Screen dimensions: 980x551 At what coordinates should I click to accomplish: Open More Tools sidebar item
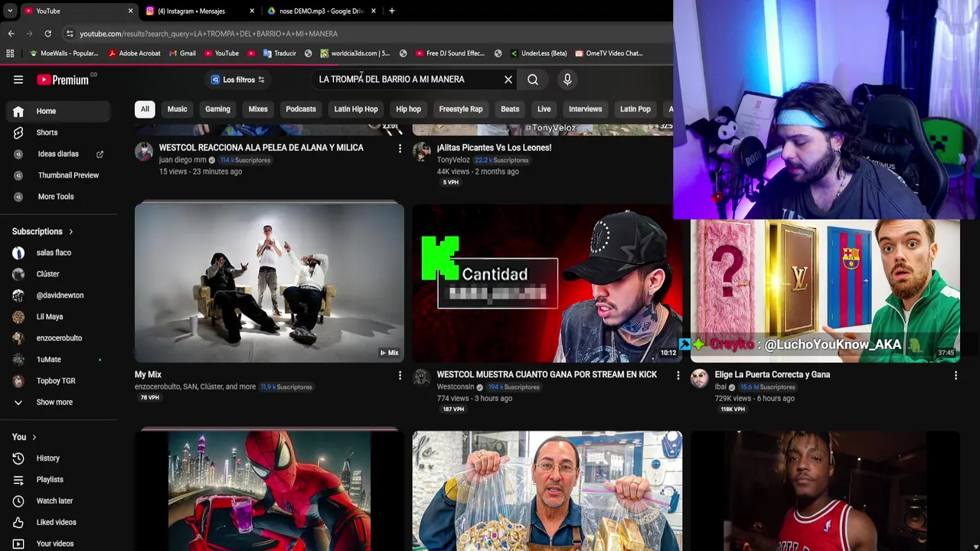(x=58, y=197)
